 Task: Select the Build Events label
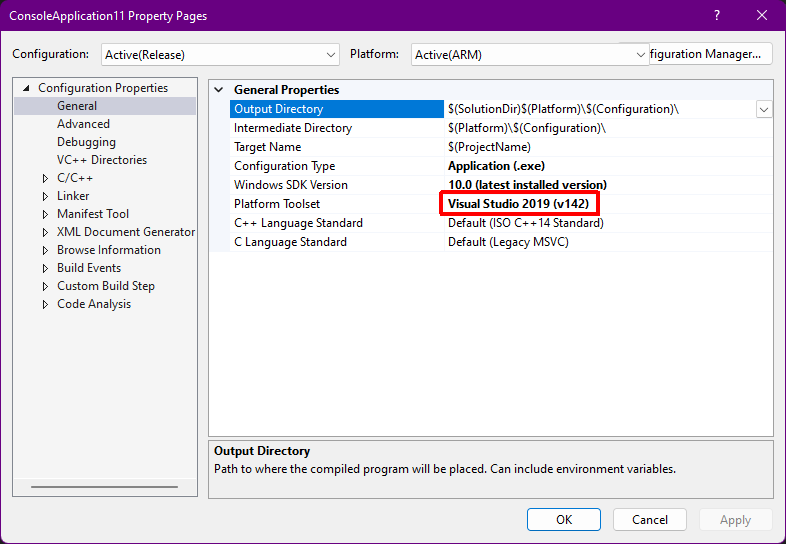pos(89,268)
